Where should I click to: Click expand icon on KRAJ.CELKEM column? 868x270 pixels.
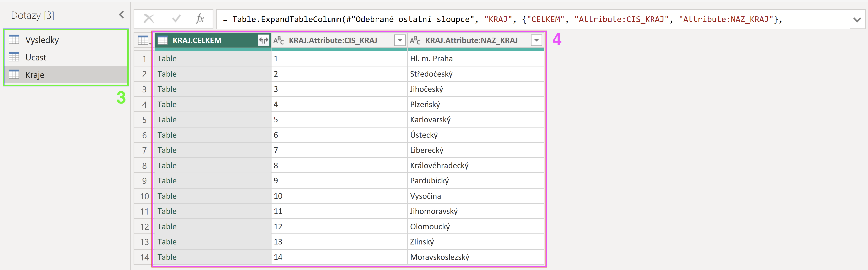(x=263, y=40)
